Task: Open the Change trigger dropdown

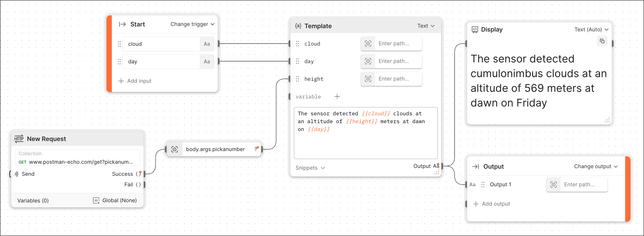Action: (x=192, y=24)
